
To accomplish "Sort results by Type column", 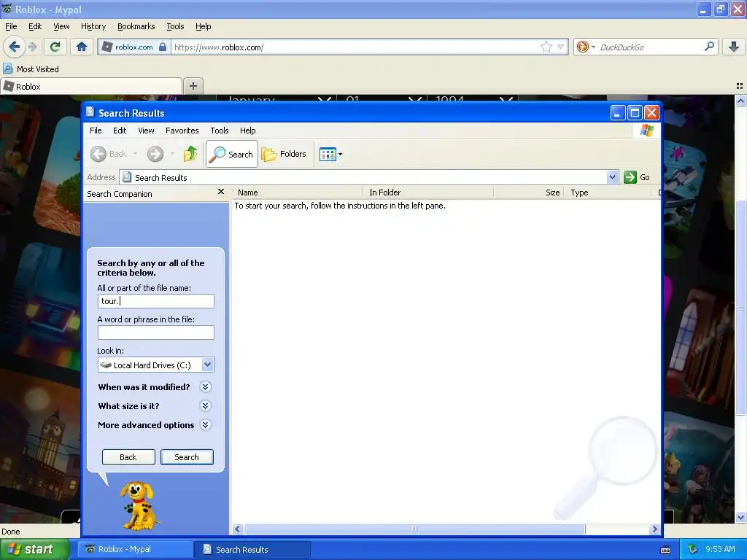I will tap(608, 192).
